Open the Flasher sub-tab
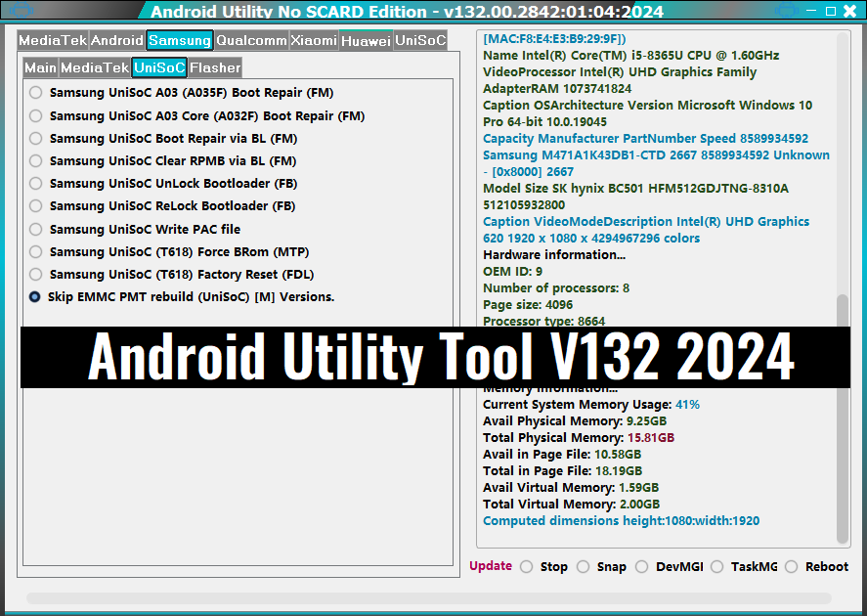The width and height of the screenshot is (867, 616). coord(215,67)
